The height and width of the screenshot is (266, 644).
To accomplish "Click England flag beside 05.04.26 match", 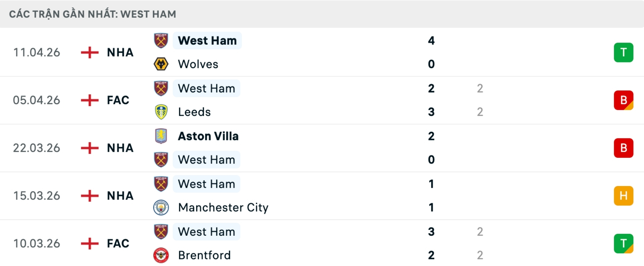I will pos(90,100).
